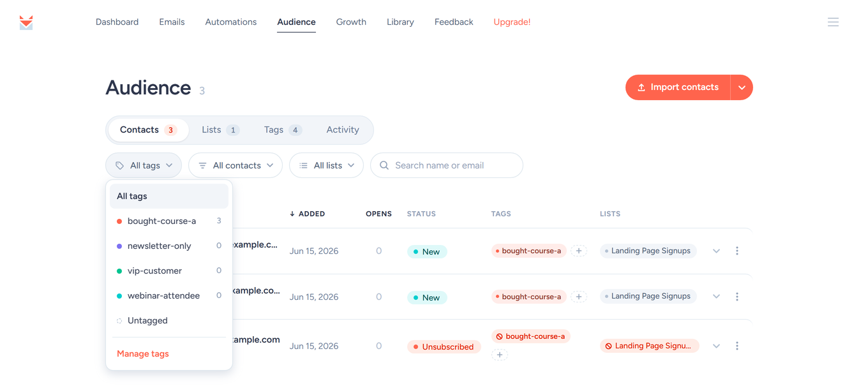This screenshot has width=868, height=386.
Task: Filter by newsletter-only tag
Action: point(169,246)
